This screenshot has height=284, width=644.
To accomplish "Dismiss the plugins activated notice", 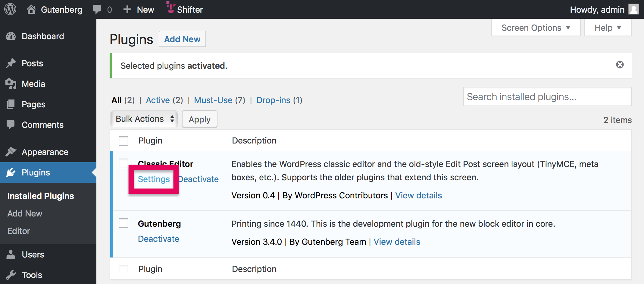I will pyautogui.click(x=620, y=65).
